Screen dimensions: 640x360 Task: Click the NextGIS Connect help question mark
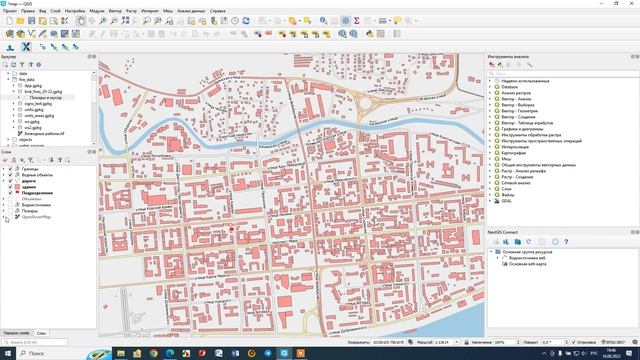pyautogui.click(x=566, y=242)
